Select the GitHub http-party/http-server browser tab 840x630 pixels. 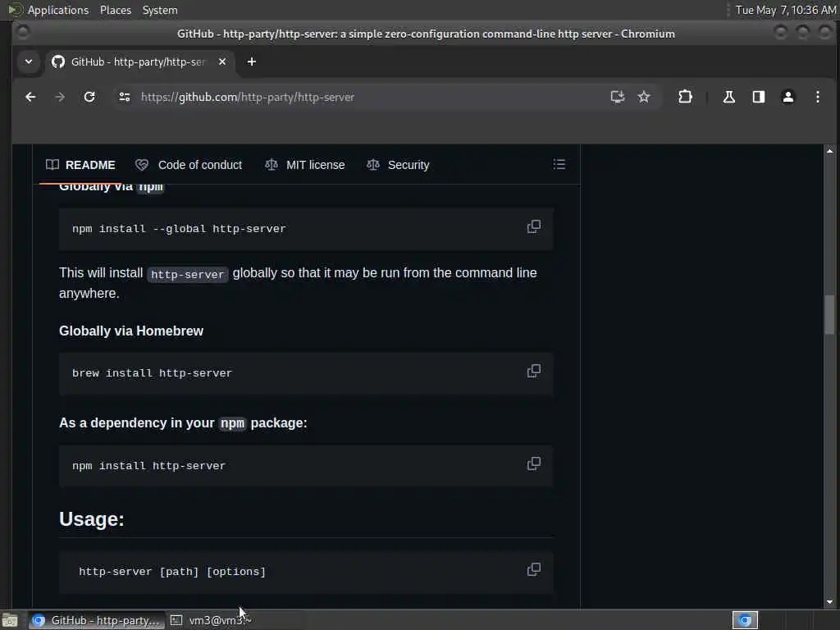(140, 62)
